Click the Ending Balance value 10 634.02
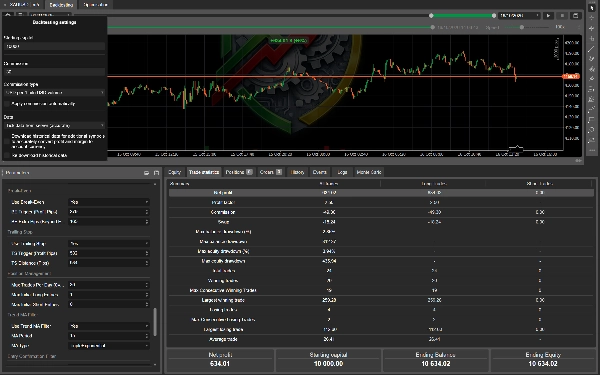Viewport: 600px width, 375px height. (435, 364)
